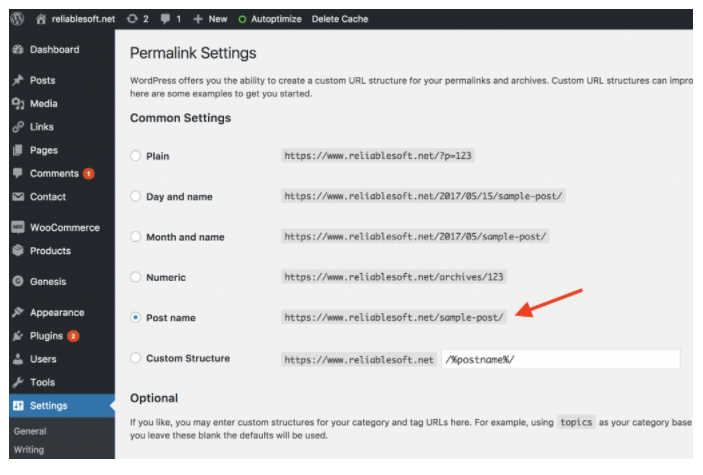
Task: Click the plus icon next to New
Action: point(198,19)
